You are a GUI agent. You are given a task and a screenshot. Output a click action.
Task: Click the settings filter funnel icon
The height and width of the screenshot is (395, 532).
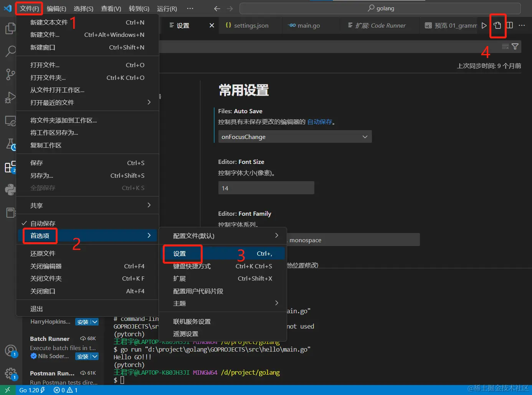point(515,46)
